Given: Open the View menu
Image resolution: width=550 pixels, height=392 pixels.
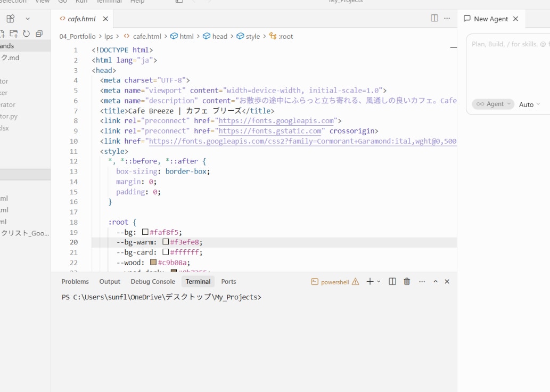Looking at the screenshot, I should pyautogui.click(x=42, y=2).
